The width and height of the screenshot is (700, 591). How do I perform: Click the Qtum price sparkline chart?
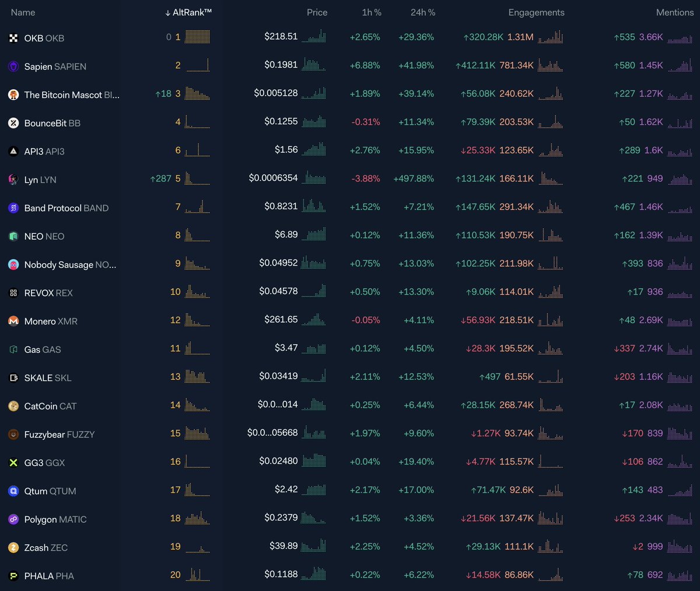coord(314,489)
